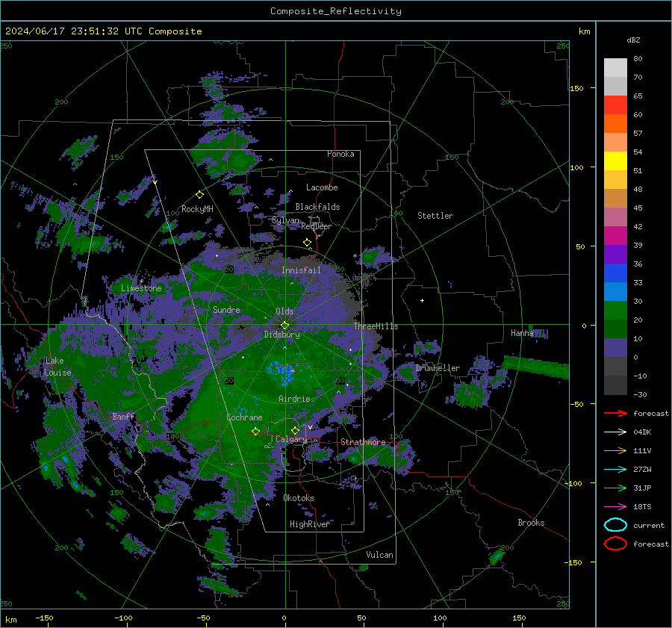672x628 pixels.
Task: Click the yellow diamond marker near RedDeer
Action: pyautogui.click(x=307, y=243)
